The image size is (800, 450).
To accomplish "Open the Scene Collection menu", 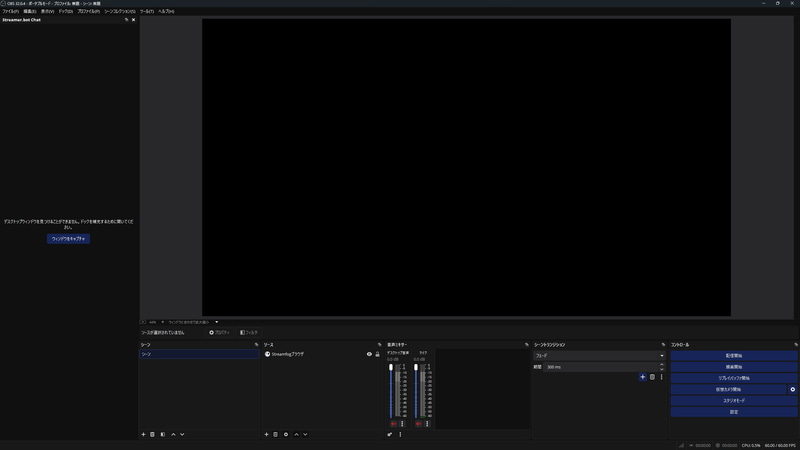I will tap(120, 11).
